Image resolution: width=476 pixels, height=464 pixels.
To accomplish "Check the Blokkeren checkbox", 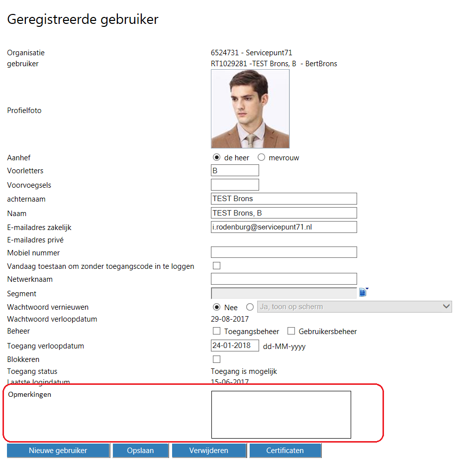I will (216, 359).
